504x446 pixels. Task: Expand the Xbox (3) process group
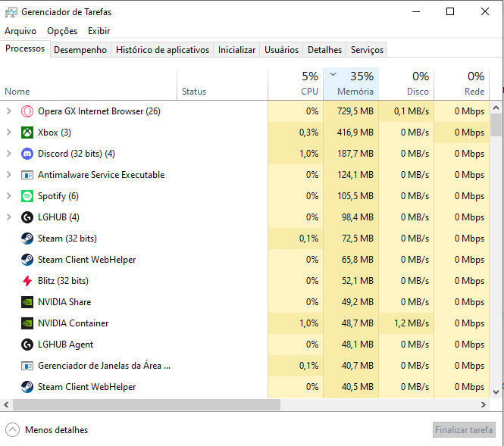pyautogui.click(x=9, y=133)
